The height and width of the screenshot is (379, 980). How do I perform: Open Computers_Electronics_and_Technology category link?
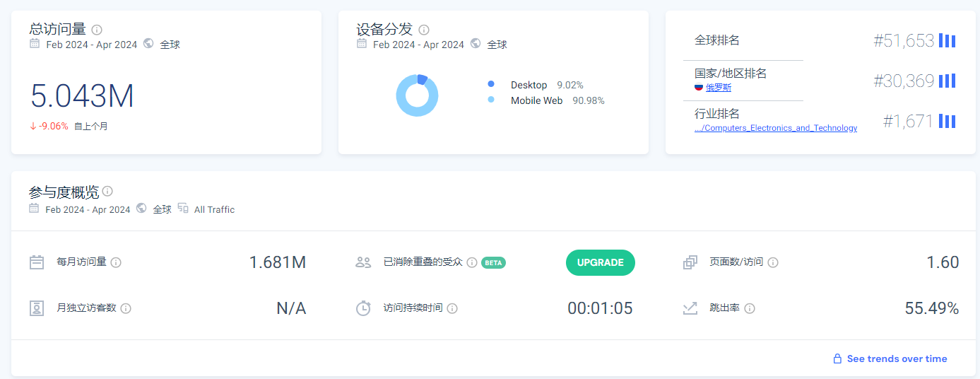(776, 128)
